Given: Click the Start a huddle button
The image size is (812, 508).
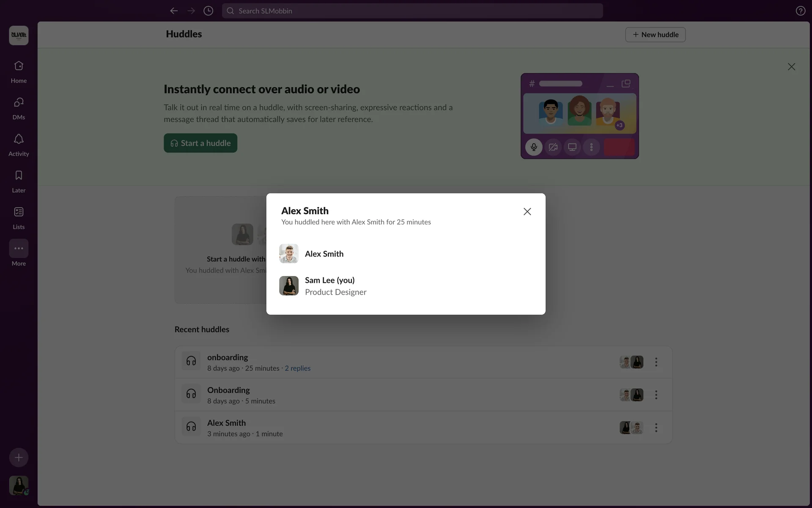Looking at the screenshot, I should pos(200,143).
